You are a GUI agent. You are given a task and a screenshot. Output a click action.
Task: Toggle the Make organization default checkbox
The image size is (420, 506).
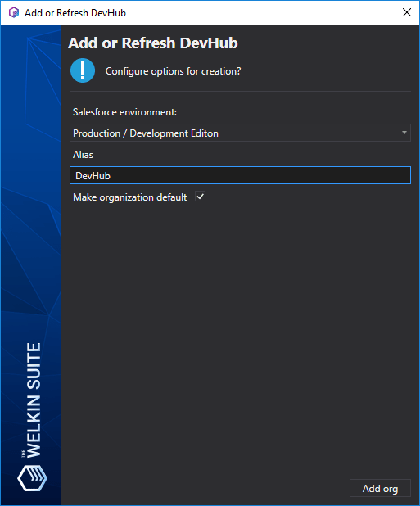click(200, 197)
